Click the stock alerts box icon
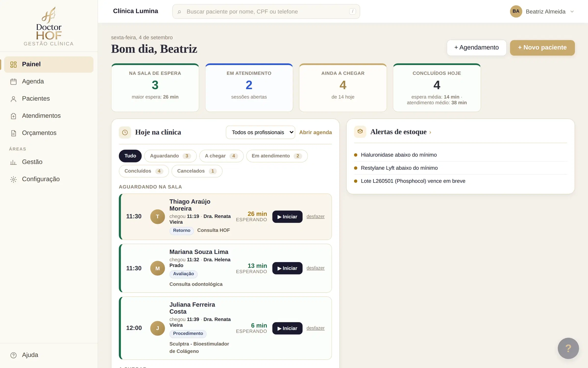This screenshot has height=368, width=588. [360, 132]
